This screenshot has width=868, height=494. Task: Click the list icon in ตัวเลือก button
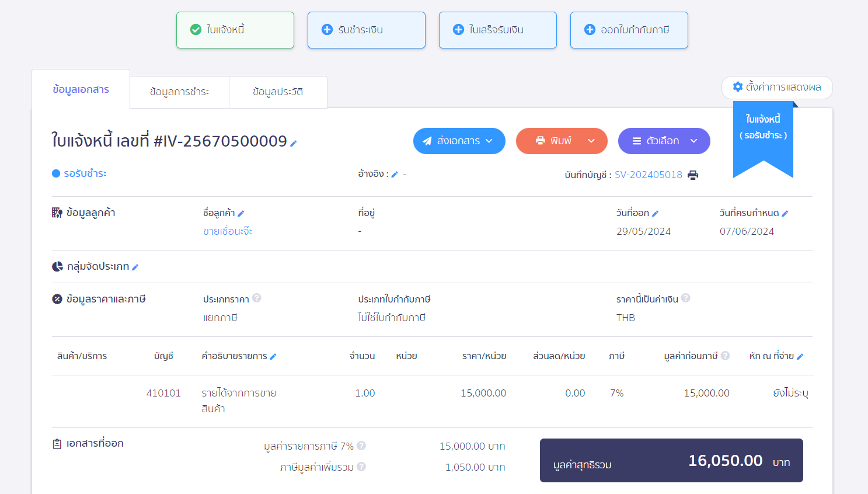point(637,141)
